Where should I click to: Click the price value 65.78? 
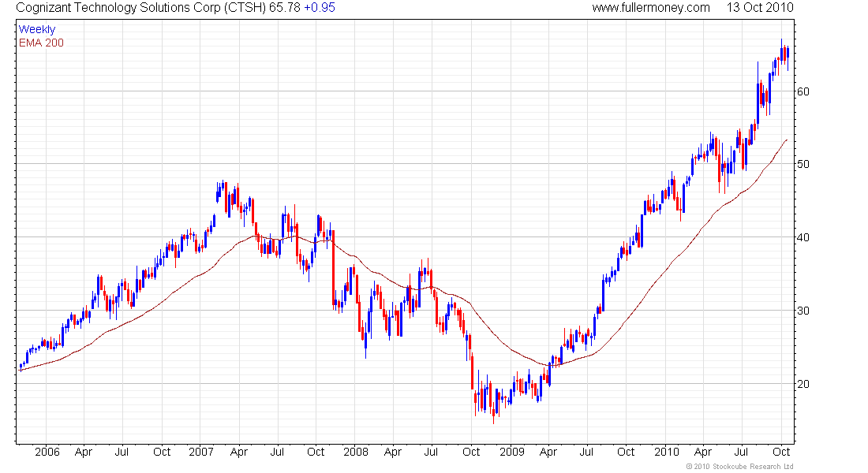coord(285,8)
